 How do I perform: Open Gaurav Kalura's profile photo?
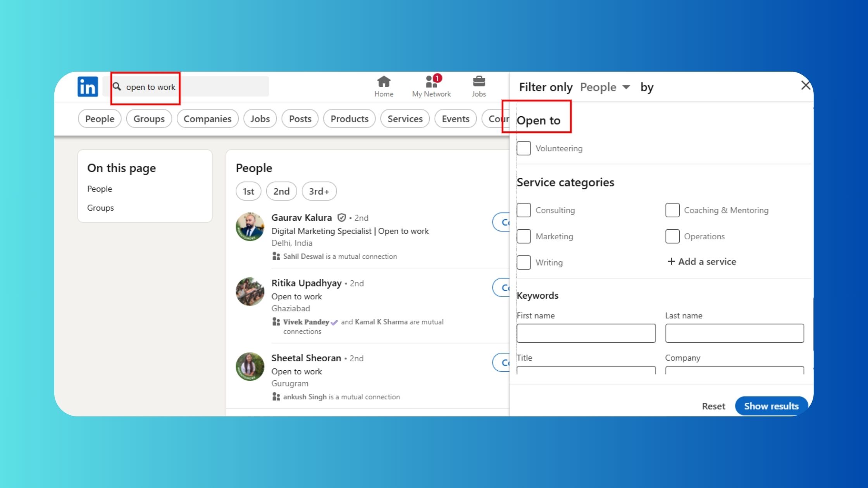[250, 227]
